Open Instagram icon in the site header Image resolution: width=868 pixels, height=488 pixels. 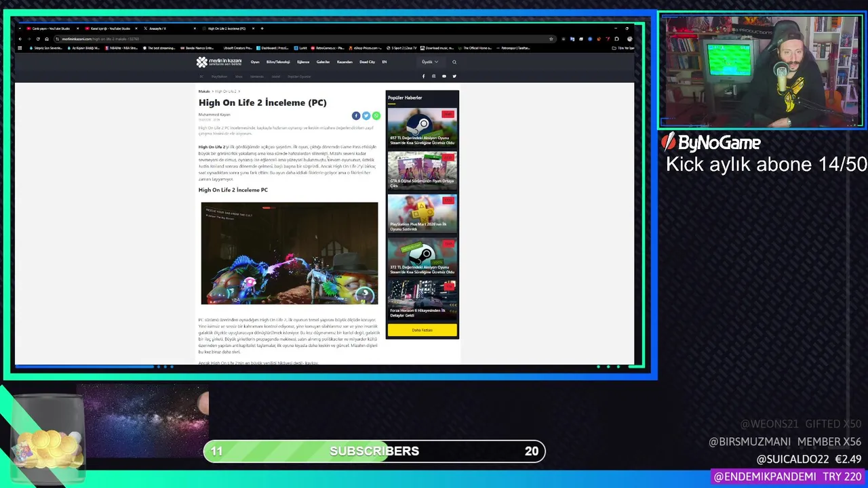click(x=433, y=76)
